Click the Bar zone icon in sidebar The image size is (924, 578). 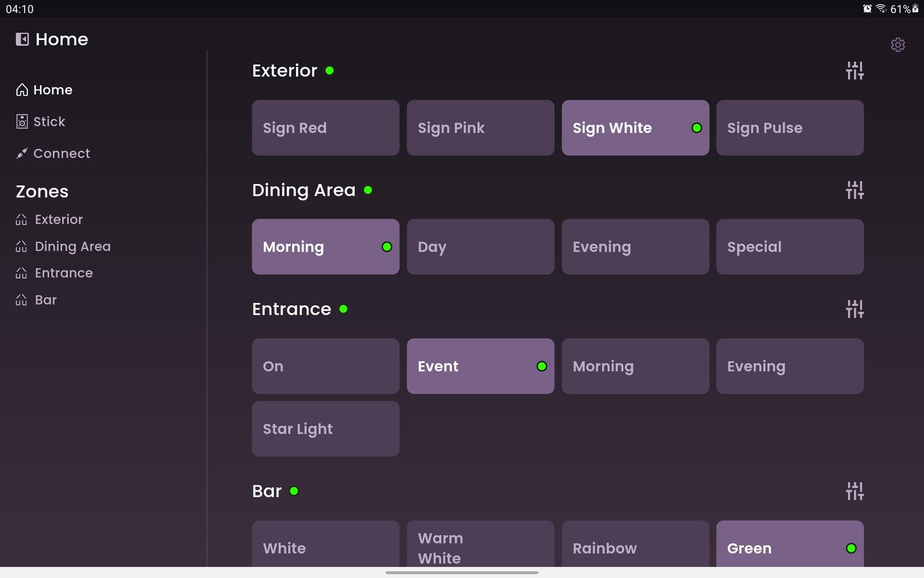click(21, 300)
